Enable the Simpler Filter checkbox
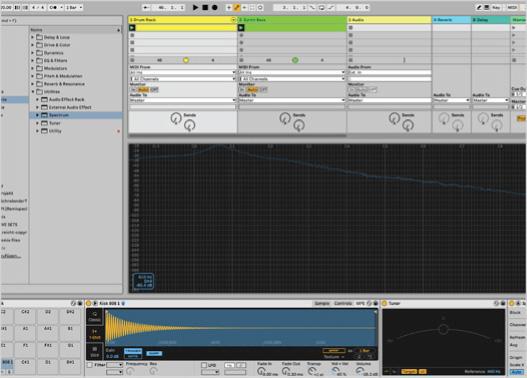 tap(89, 365)
